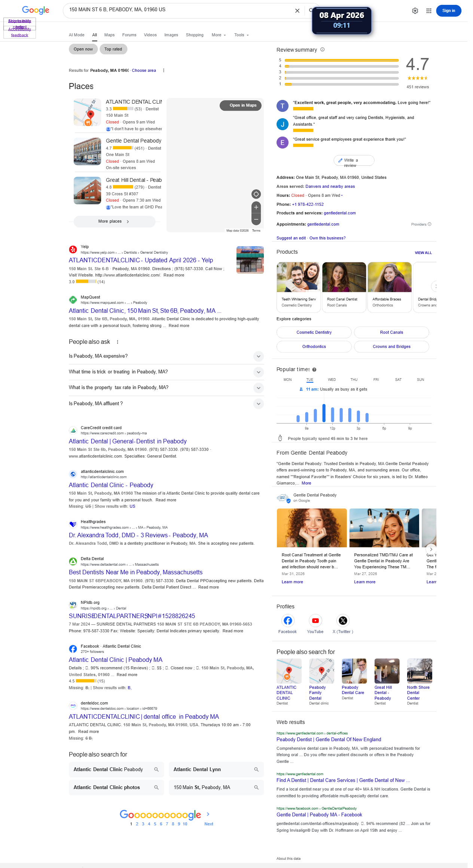This screenshot has width=473, height=868.
Task: Open Yelp result storefront thumbnail
Action: click(250, 260)
